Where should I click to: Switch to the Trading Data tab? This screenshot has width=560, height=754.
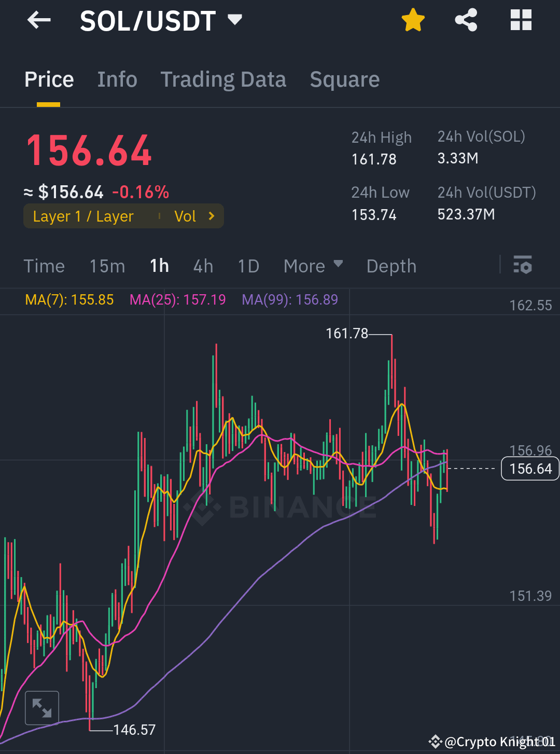coord(223,79)
